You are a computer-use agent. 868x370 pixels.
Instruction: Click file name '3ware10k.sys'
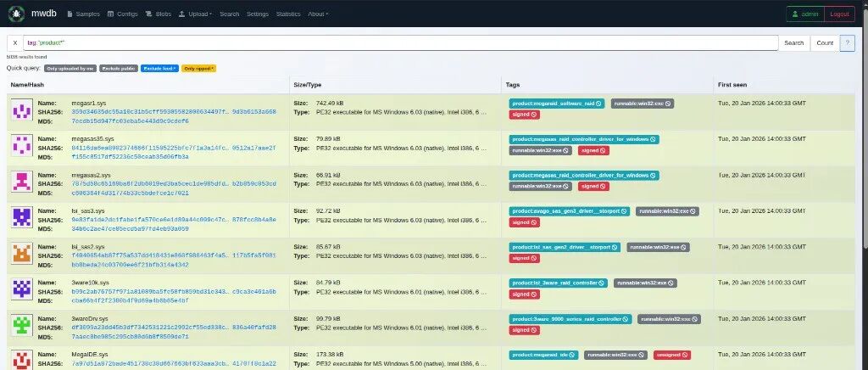coord(88,283)
